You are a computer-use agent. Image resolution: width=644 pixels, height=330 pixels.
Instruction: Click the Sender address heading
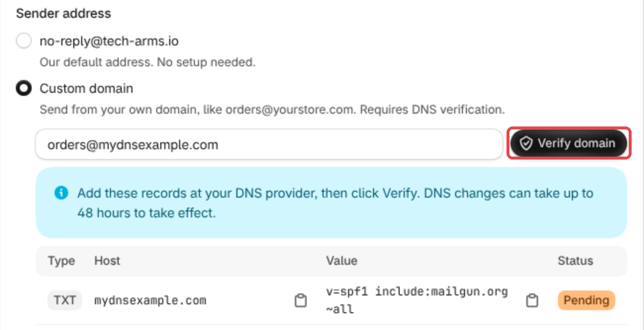click(x=63, y=13)
